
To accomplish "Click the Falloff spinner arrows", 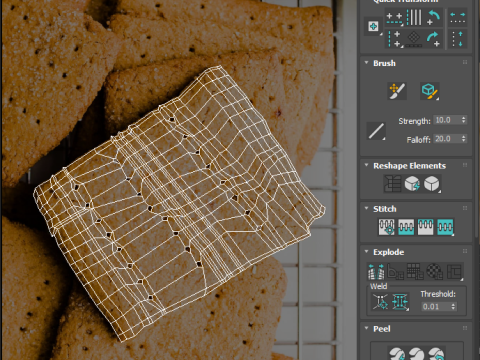I will click(x=464, y=139).
